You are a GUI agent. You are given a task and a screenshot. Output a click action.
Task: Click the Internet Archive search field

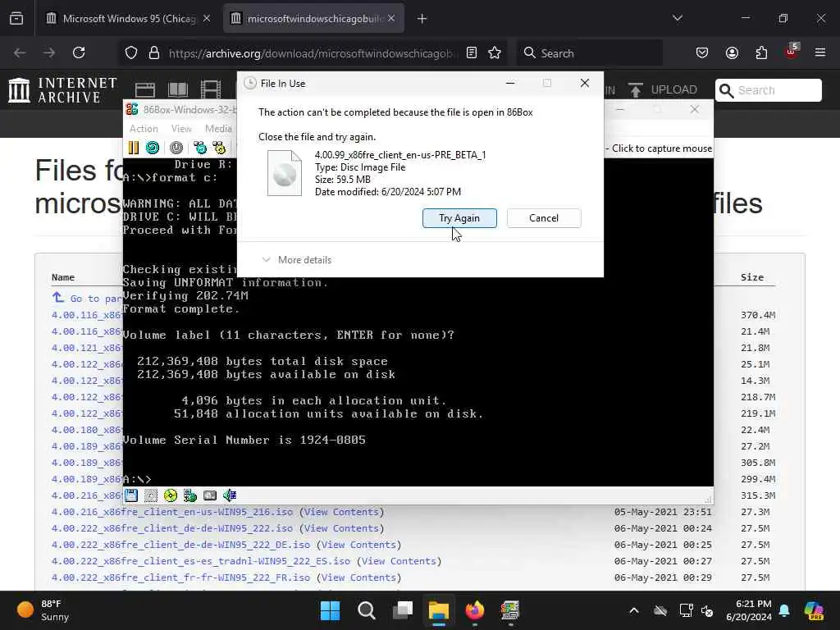click(768, 90)
